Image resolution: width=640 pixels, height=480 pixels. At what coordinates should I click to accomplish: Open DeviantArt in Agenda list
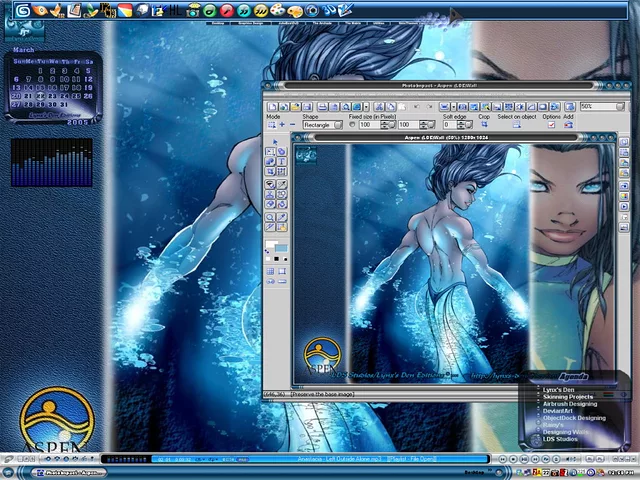pyautogui.click(x=558, y=411)
